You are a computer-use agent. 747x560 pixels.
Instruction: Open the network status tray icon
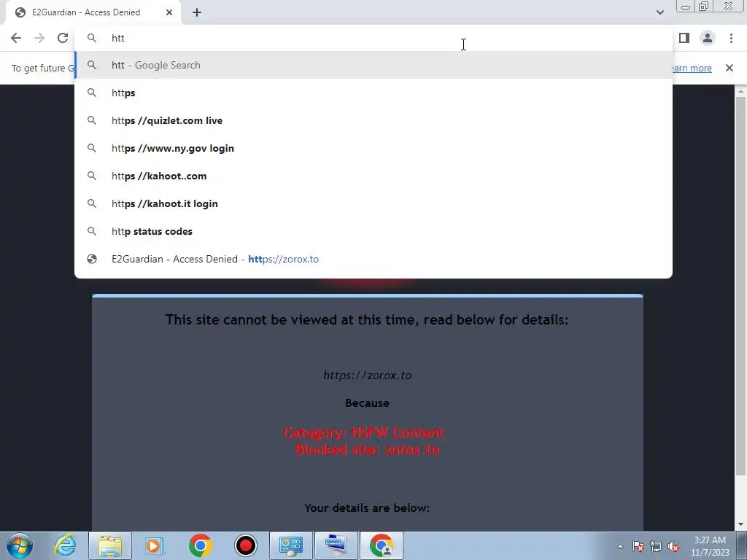point(656,546)
